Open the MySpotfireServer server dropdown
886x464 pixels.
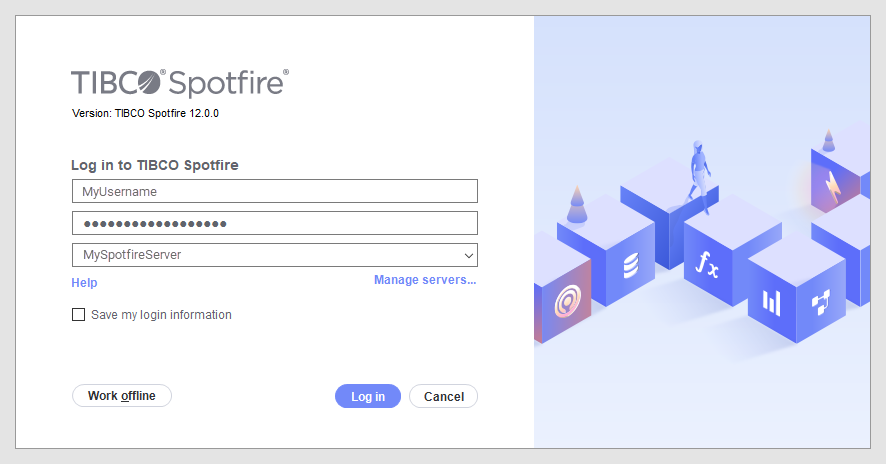click(275, 255)
